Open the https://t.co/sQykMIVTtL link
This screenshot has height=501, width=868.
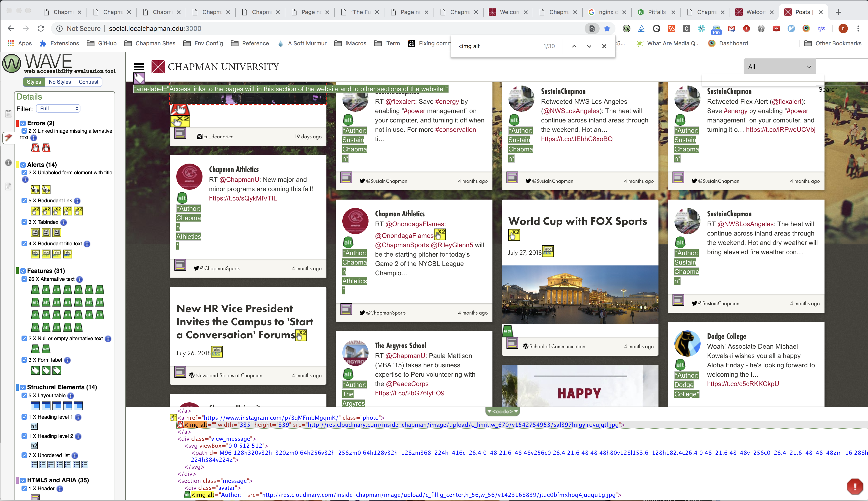pyautogui.click(x=243, y=198)
